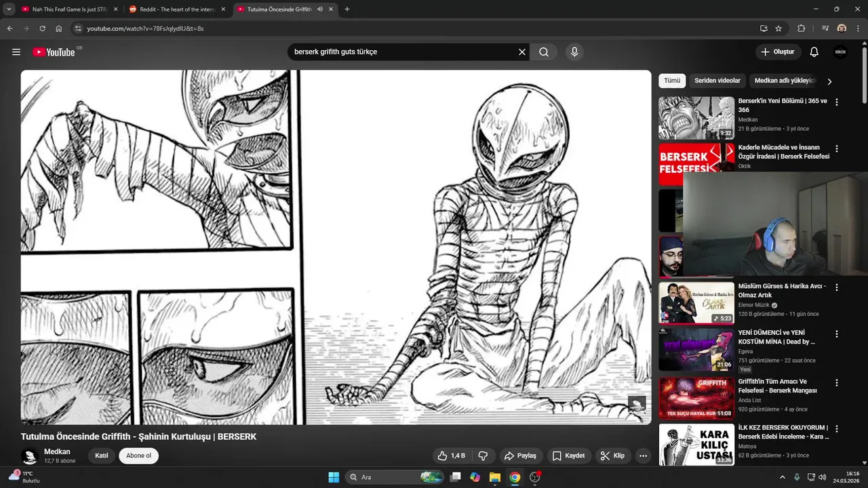Open the Berserk'in Yeni Bölümü thumbnail
This screenshot has width=868, height=488.
[x=696, y=118]
